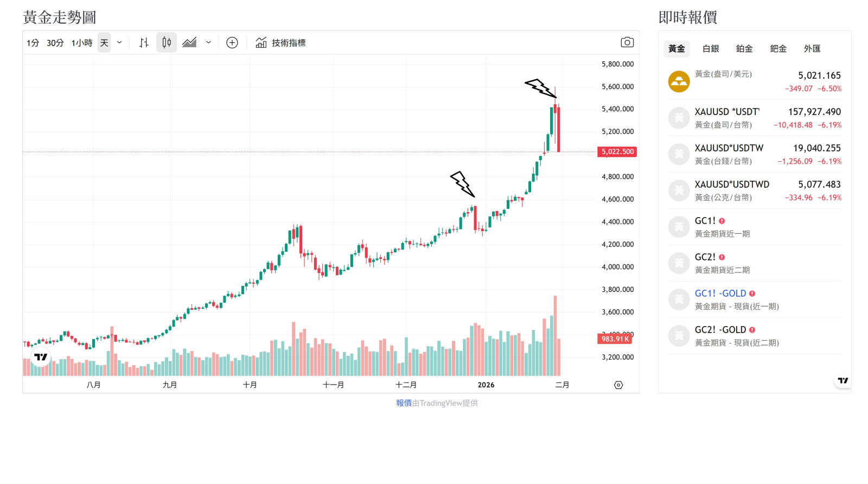Switch timeframe to 1分
Viewport: 868px width, 484px height.
pos(32,42)
